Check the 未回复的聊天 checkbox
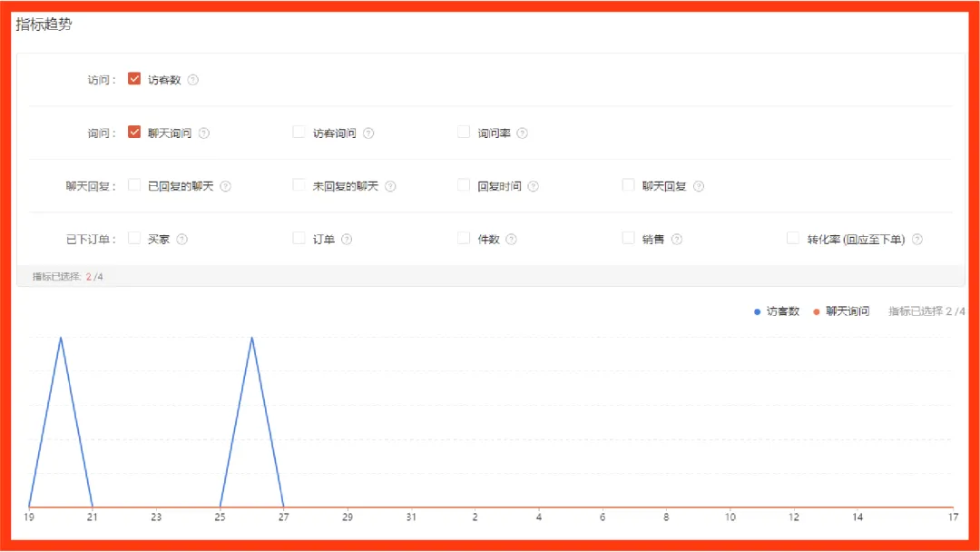980x552 pixels. pos(299,185)
